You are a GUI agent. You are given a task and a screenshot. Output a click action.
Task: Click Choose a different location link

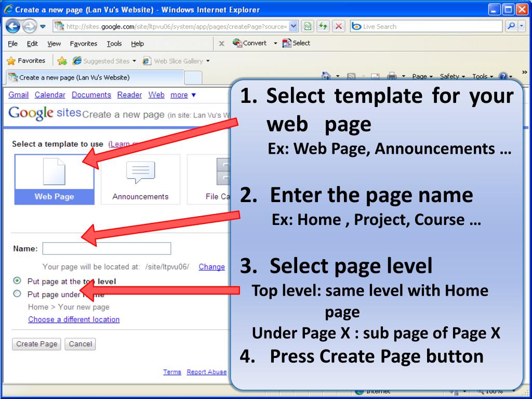click(74, 320)
